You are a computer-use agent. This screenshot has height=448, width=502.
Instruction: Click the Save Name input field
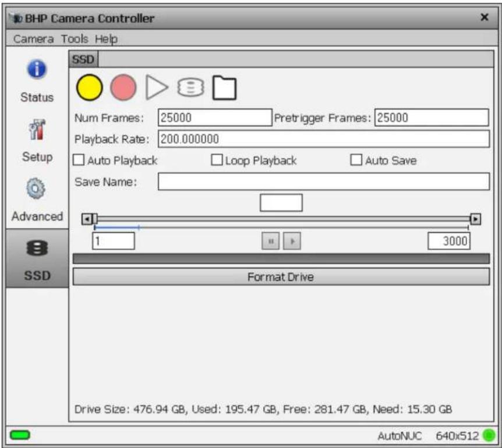tap(324, 182)
